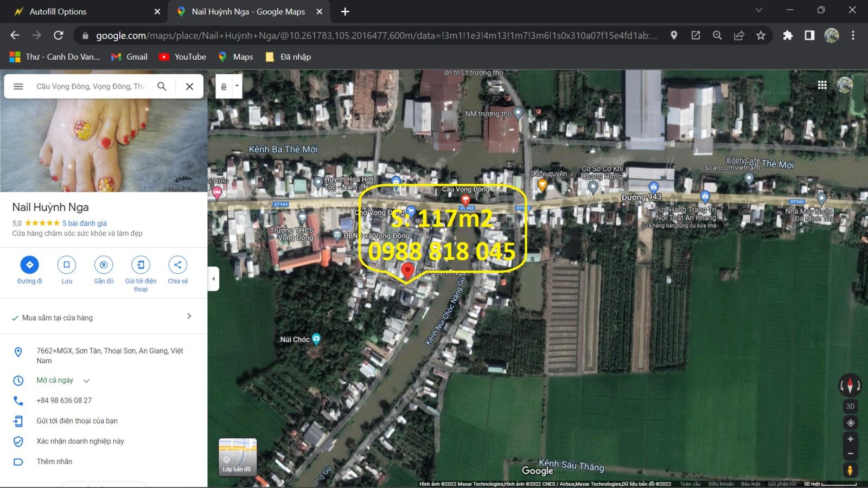This screenshot has width=868, height=488.
Task: Open a new browser tab
Action: click(345, 11)
